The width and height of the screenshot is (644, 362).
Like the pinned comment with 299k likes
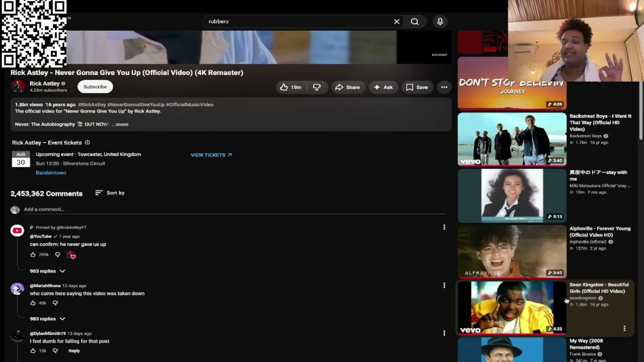coord(33,255)
